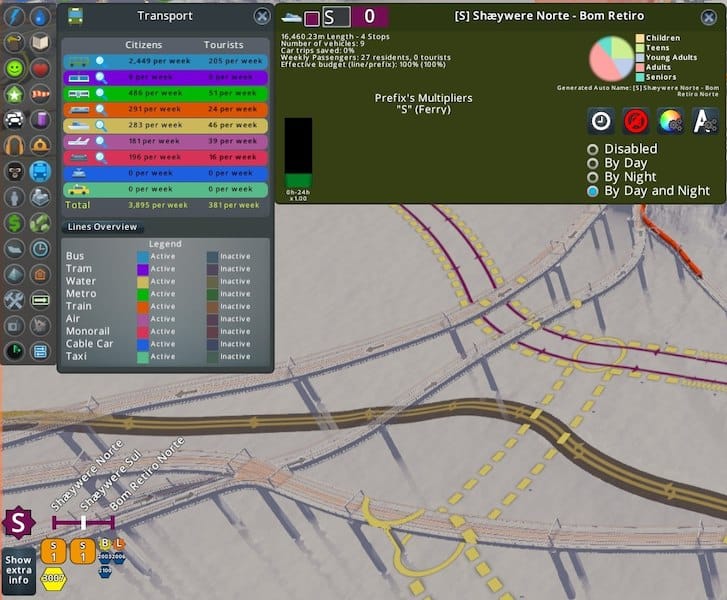The height and width of the screenshot is (600, 727).
Task: Open magnifier on the train row
Action: 100,109
